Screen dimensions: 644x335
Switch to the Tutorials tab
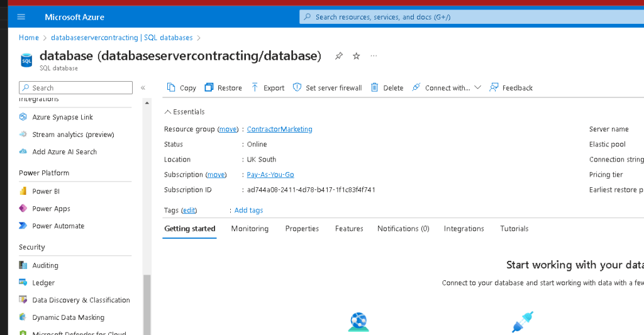[x=514, y=229]
